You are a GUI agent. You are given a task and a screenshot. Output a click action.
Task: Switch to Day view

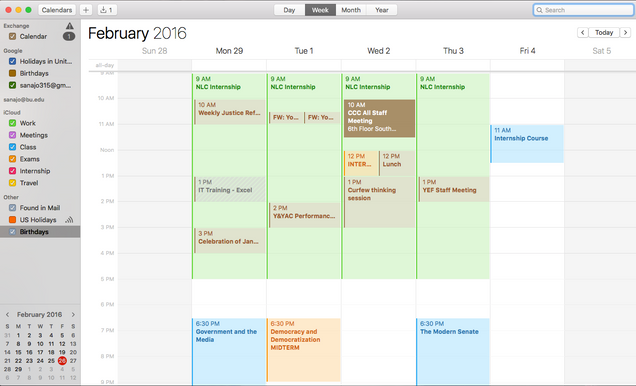pos(289,10)
